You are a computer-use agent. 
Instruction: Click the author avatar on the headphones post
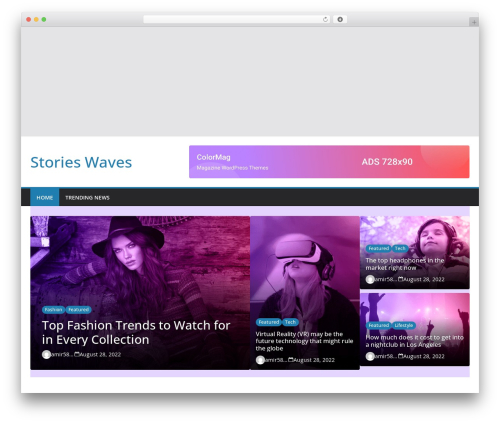pos(370,279)
